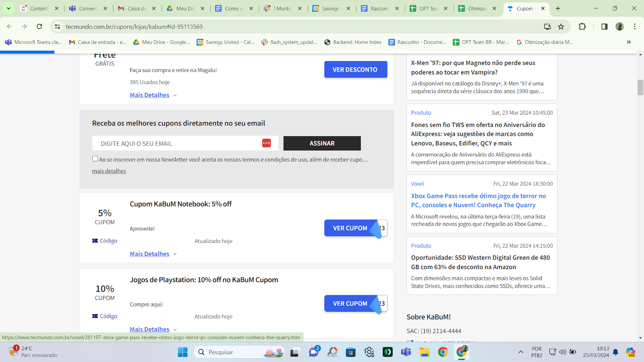The image size is (644, 362).
Task: Open the clock and date panel
Action: 596,352
